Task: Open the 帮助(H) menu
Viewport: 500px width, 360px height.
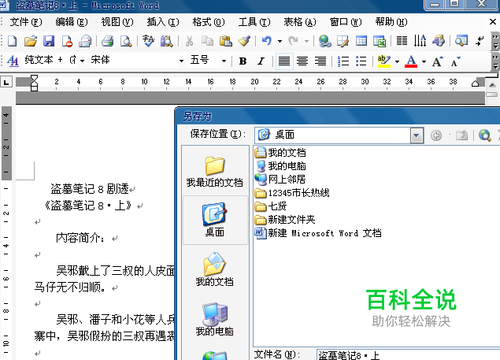Action: (391, 22)
